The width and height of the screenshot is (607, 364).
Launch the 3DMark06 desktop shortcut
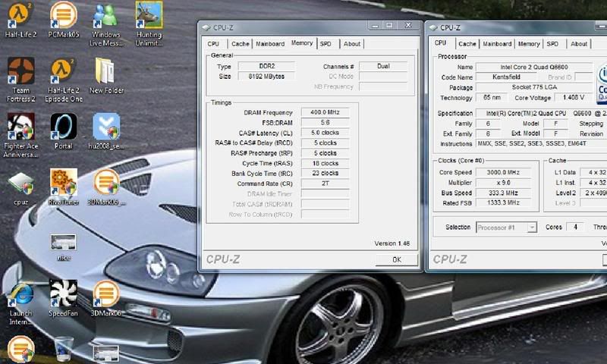[x=106, y=299]
